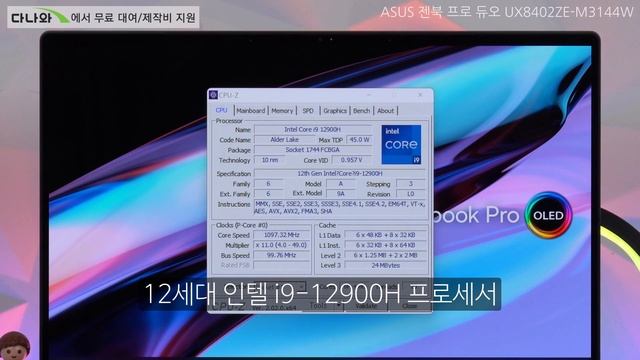Screen dimensions: 640x360
Task: Switch to the Graphics tab
Action: (335, 111)
